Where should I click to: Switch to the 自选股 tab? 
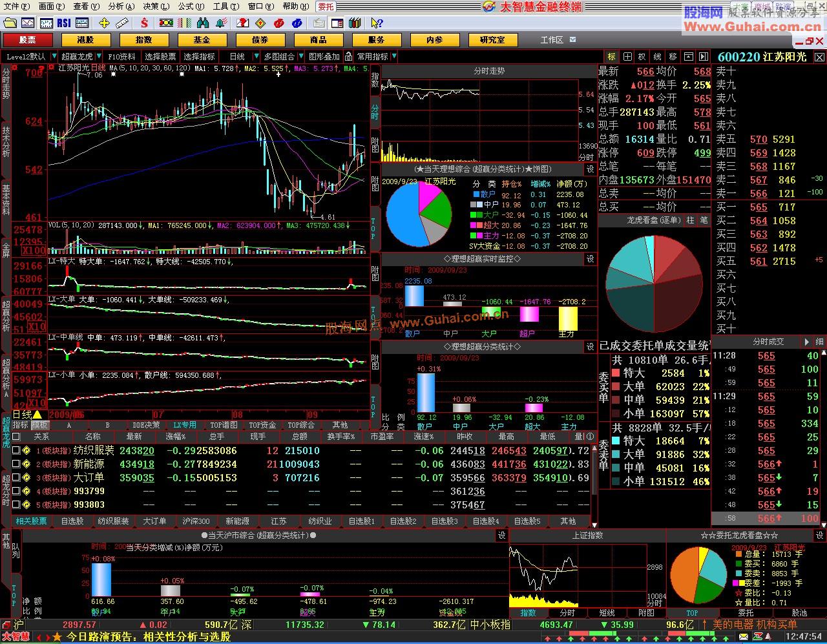[72, 521]
